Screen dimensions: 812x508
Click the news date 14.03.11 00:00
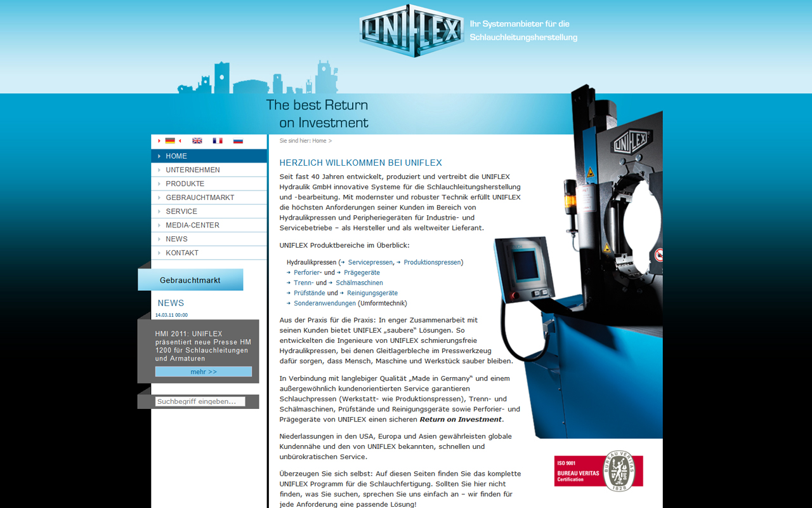(x=171, y=315)
